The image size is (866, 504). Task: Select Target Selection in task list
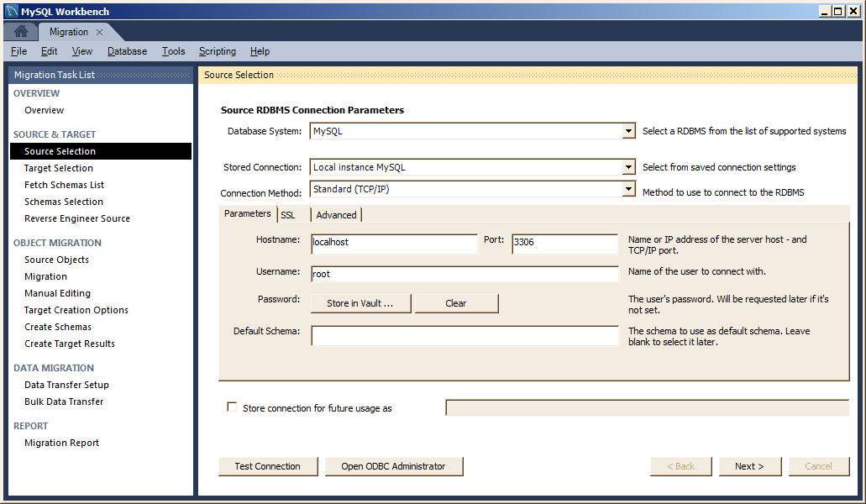tap(59, 168)
